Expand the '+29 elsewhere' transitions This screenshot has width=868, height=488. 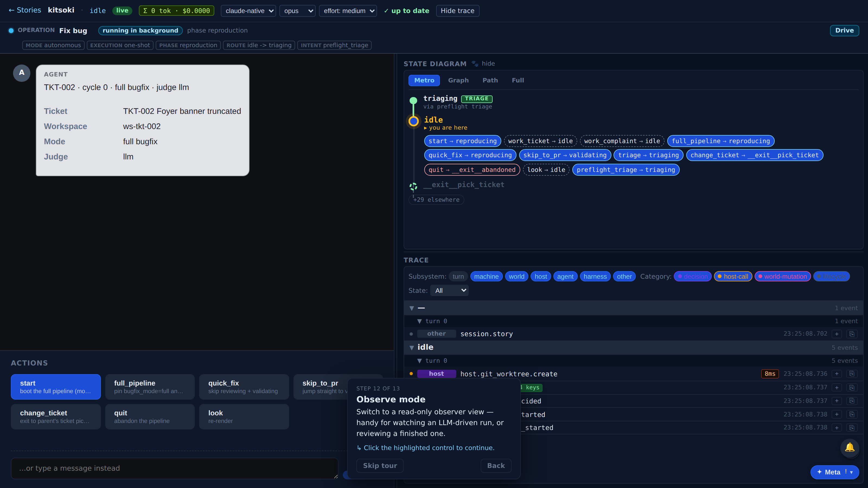click(436, 200)
